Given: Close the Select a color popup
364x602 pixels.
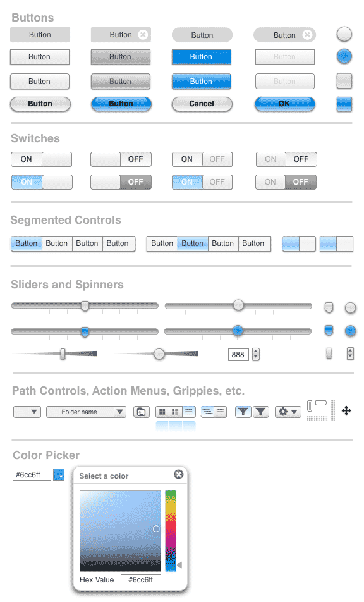Looking at the screenshot, I should tap(178, 474).
